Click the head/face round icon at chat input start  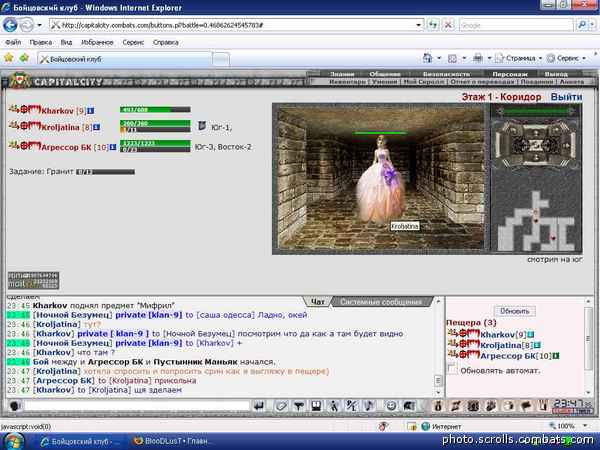15,406
